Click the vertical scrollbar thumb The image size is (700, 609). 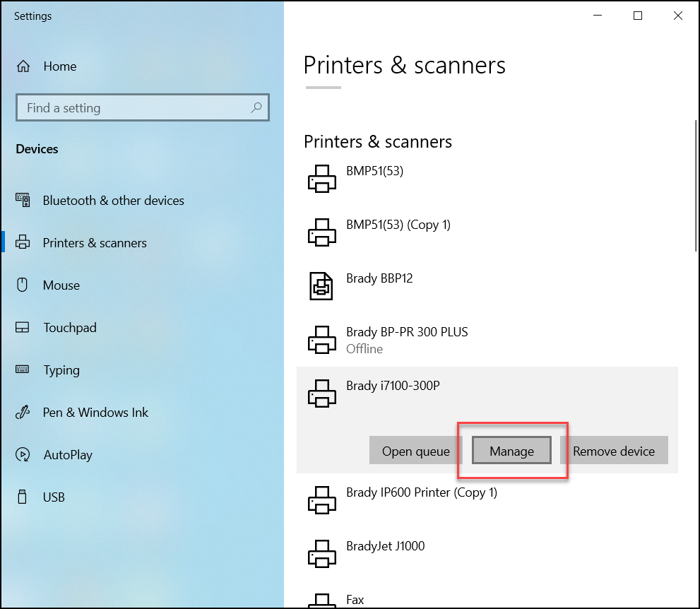click(x=696, y=186)
